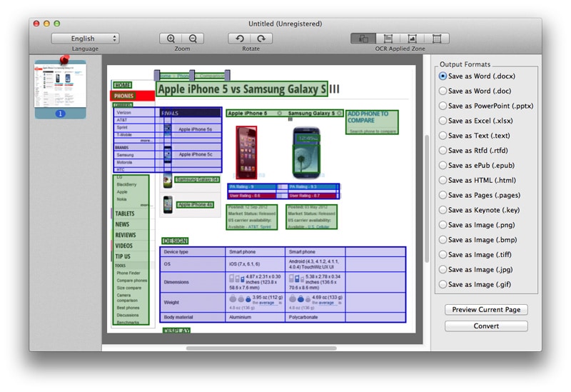Viewport: 571px width, 392px height.
Task: Select Save as Word (.doc) option
Action: pos(475,91)
